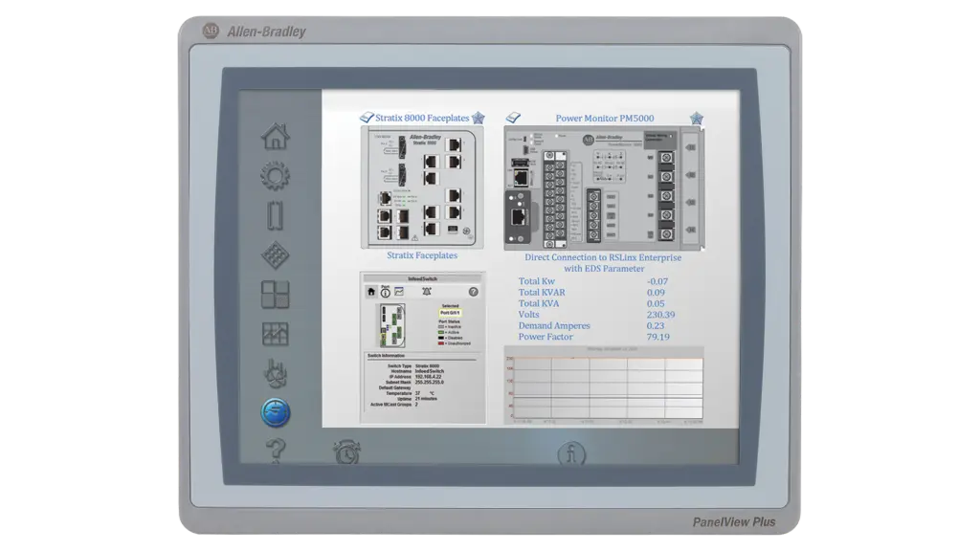Screen dimensions: 980x551
Task: Select the home icon on the InfeedSwitch faceplate
Action: (x=371, y=292)
